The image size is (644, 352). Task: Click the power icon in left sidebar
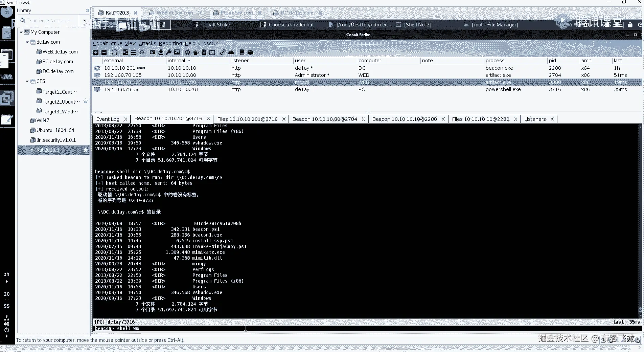(x=6, y=330)
